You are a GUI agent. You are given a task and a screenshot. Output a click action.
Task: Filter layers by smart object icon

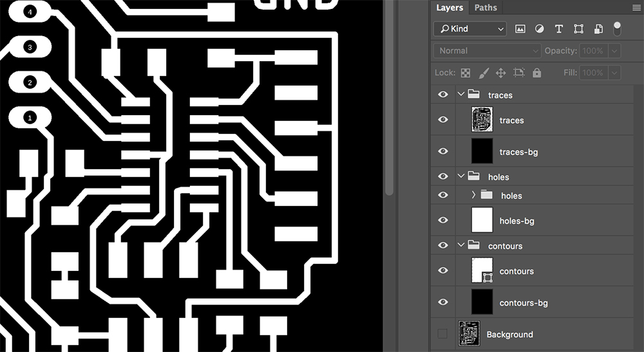(598, 29)
